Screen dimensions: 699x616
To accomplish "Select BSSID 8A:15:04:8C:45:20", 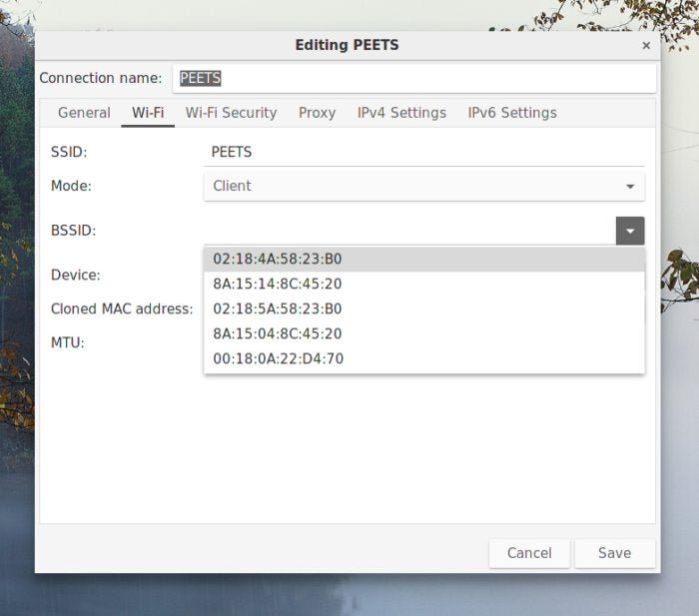I will click(x=424, y=333).
